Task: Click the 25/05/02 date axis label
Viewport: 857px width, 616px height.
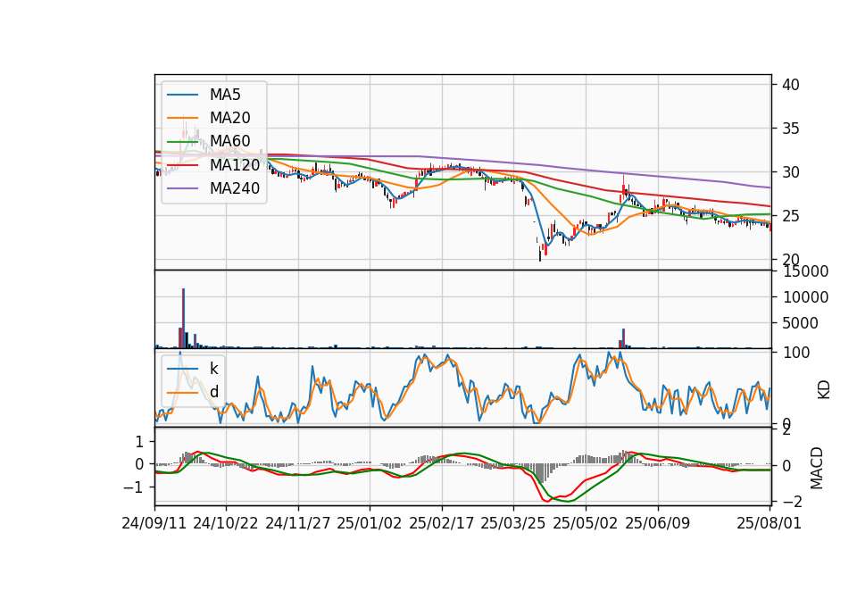Action: coord(586,523)
